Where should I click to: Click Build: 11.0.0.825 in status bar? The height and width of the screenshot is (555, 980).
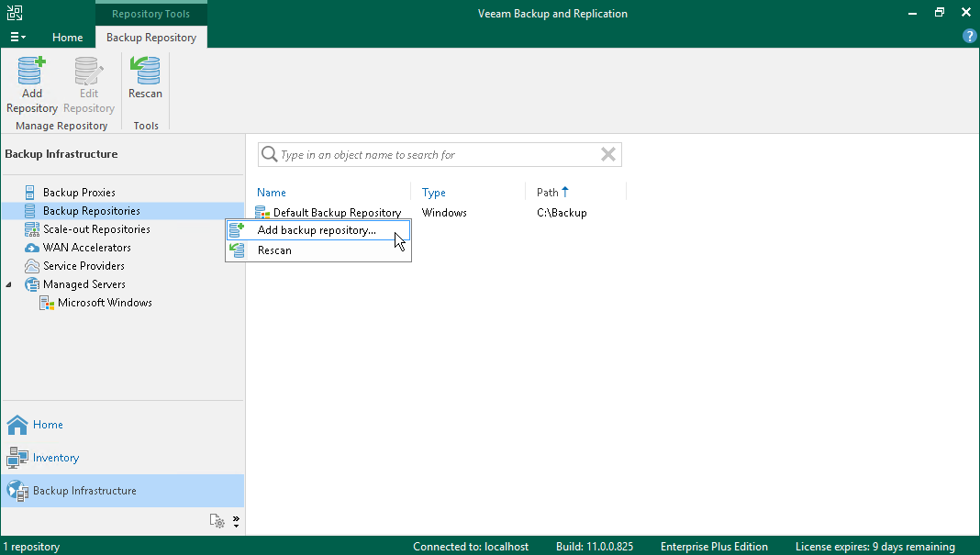point(595,546)
